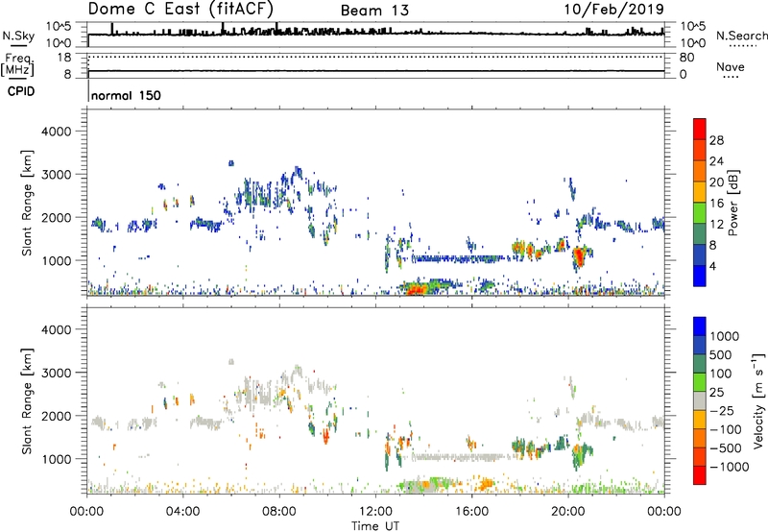Screen dimensions: 768x532
Task: Click the '16:00' time axis label
Action: click(471, 512)
